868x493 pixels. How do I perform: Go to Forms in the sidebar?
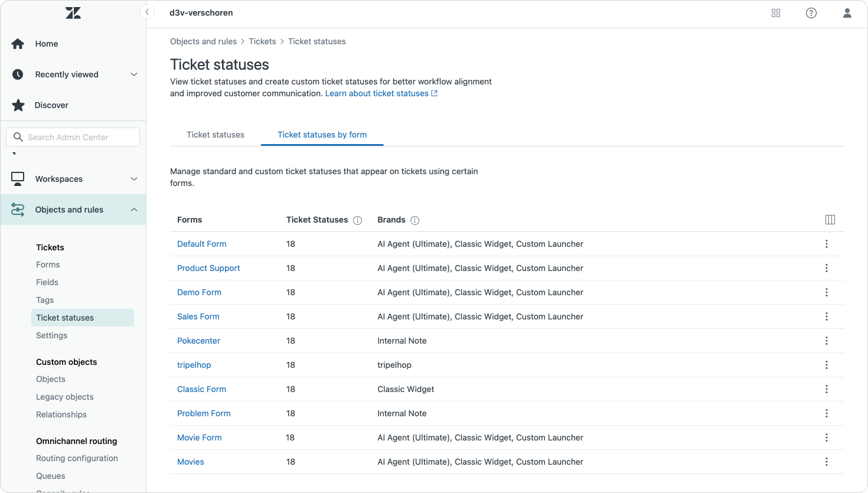[48, 265]
